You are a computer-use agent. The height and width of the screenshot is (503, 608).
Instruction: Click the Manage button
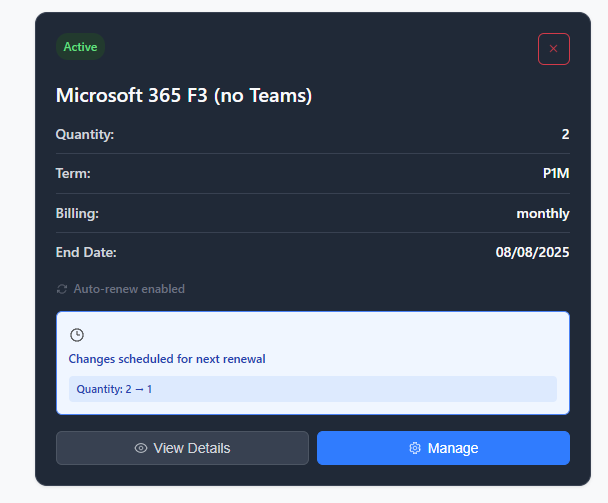tap(443, 448)
